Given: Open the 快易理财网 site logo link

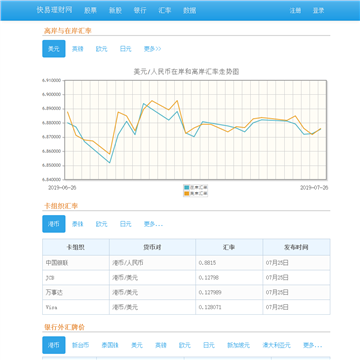Looking at the screenshot, I should 54,10.
